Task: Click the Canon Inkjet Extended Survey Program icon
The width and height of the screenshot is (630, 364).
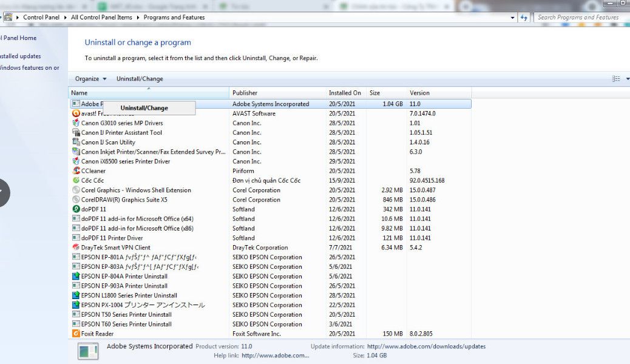Action: pos(76,152)
